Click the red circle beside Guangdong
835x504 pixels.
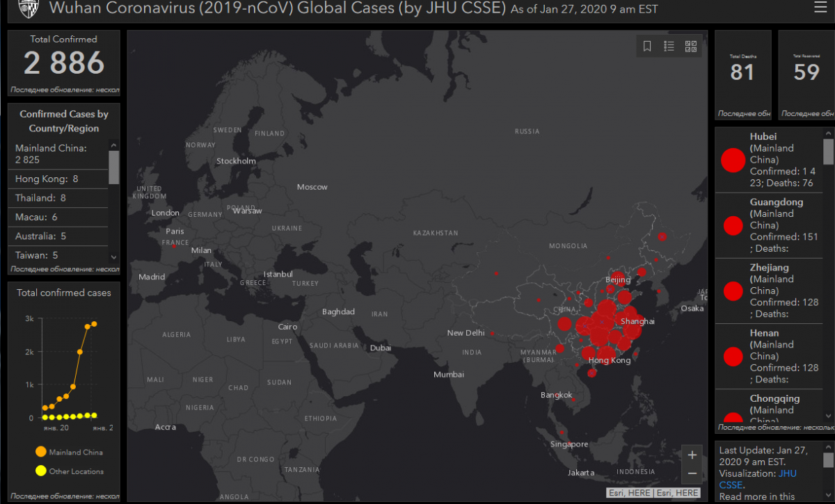(x=733, y=226)
